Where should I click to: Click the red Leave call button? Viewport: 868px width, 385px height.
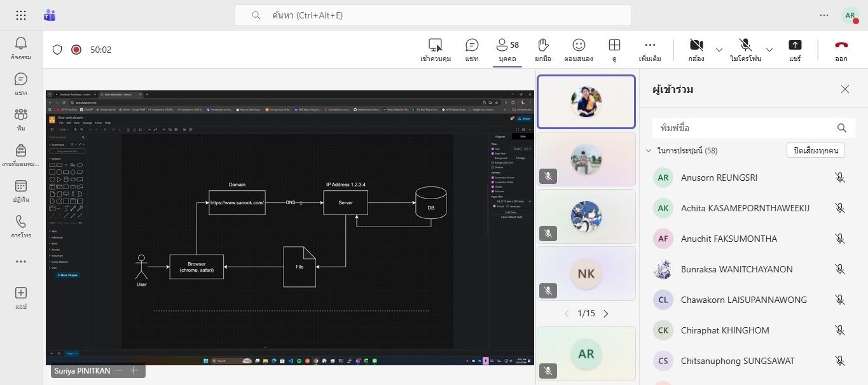point(841,45)
